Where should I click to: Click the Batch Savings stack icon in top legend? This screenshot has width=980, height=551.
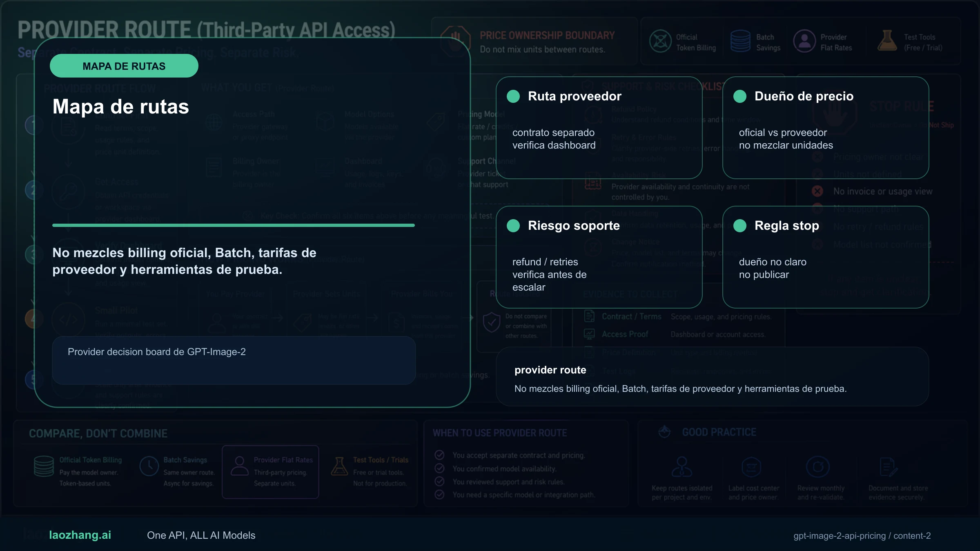coord(740,41)
